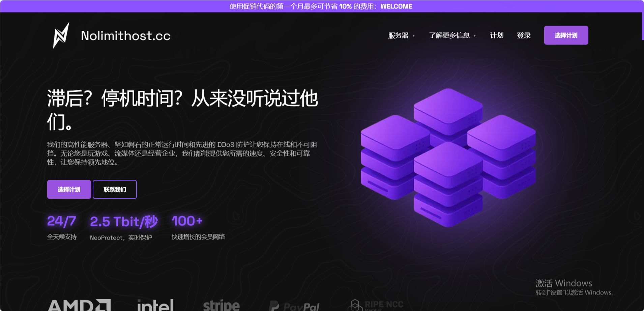Expand the 了解更多信息 dropdown menu
The image size is (644, 311).
(452, 35)
